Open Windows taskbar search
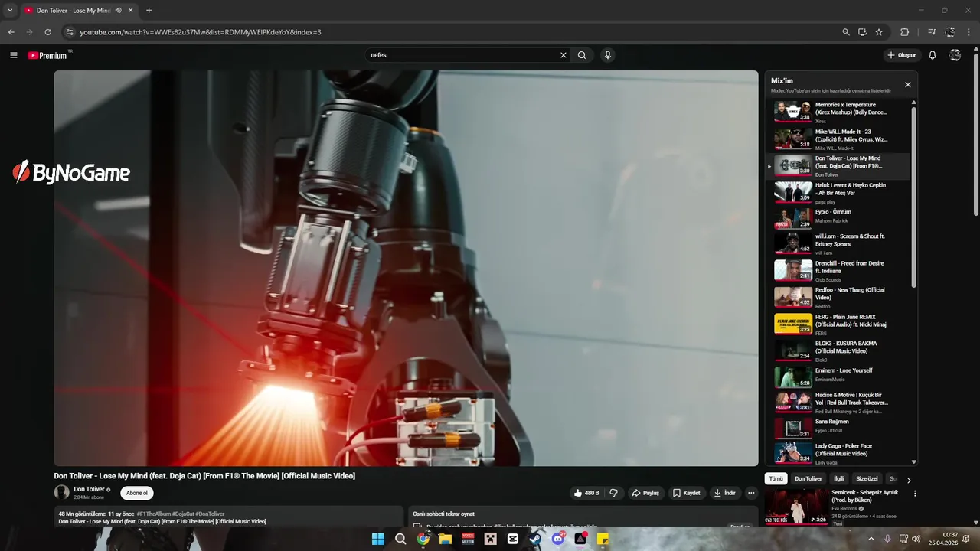Viewport: 980px width, 551px height. click(400, 539)
